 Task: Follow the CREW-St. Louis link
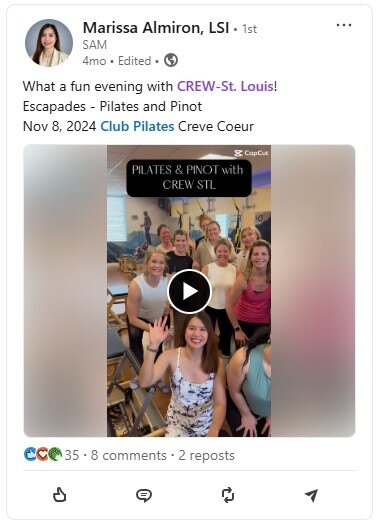click(225, 87)
